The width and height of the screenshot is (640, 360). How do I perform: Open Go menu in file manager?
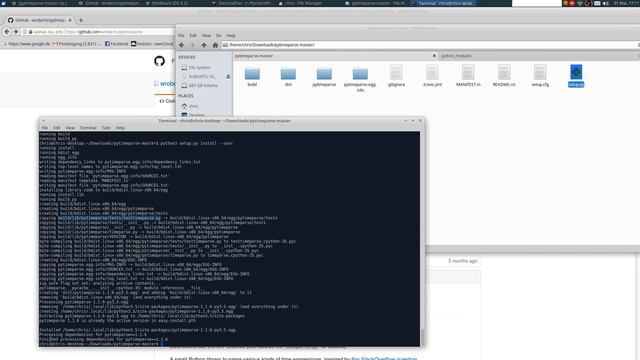click(x=218, y=36)
